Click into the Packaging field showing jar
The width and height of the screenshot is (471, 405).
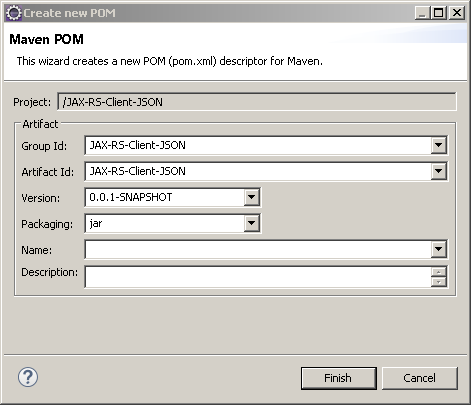(x=165, y=223)
